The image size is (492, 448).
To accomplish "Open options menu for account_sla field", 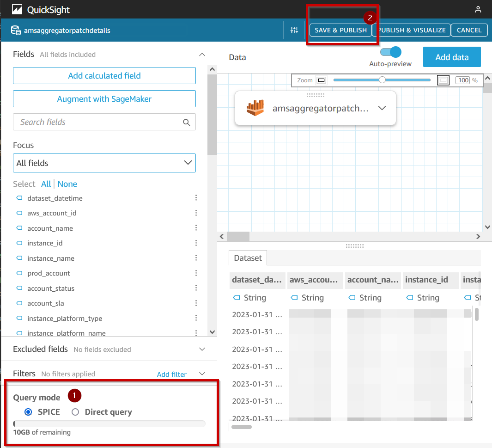I will [x=196, y=303].
